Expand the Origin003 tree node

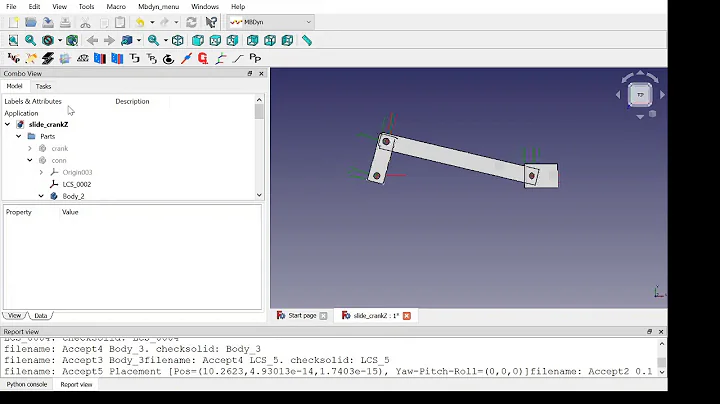(41, 172)
